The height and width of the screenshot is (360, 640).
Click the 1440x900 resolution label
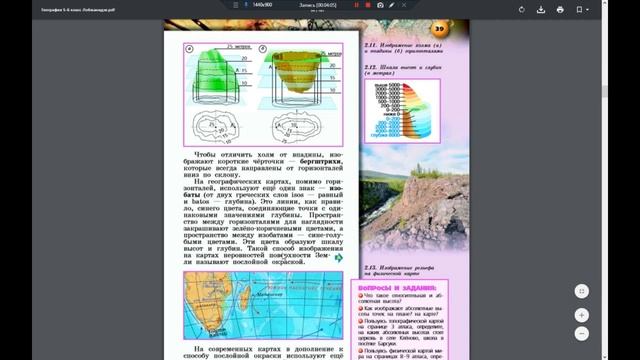262,5
